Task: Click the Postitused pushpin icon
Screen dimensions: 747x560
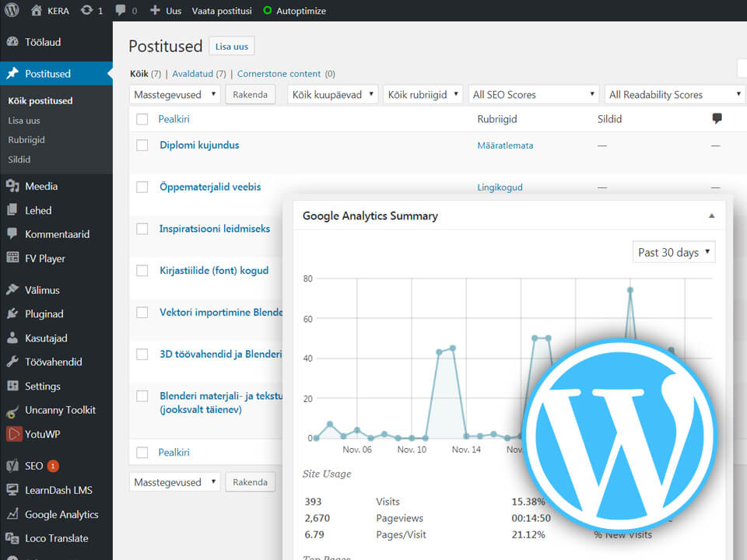Action: click(x=12, y=73)
